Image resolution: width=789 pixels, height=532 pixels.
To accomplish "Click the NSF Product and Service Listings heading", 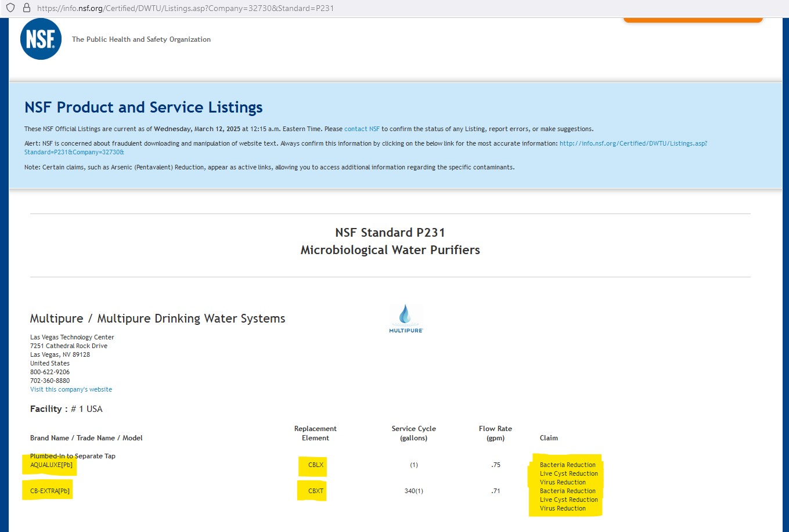I will 143,107.
